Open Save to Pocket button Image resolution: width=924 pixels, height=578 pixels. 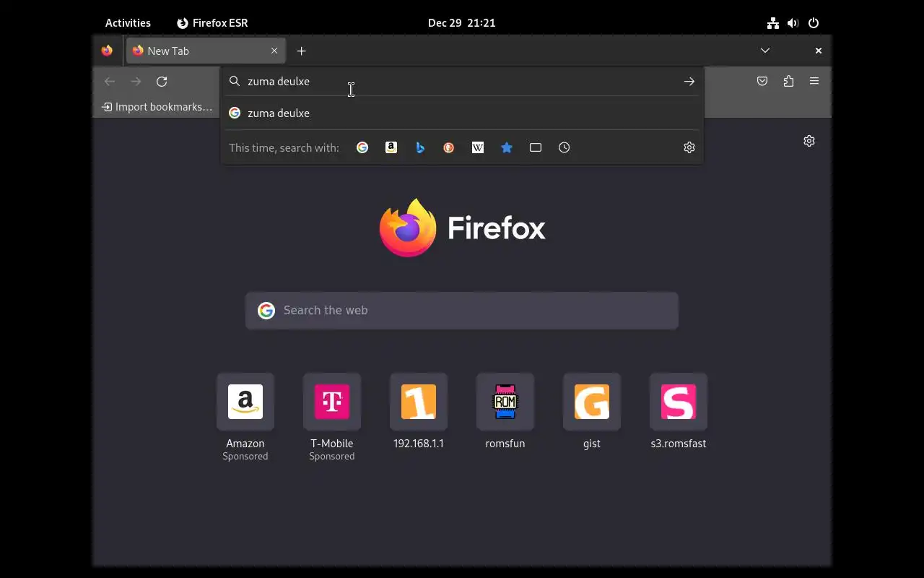762,81
